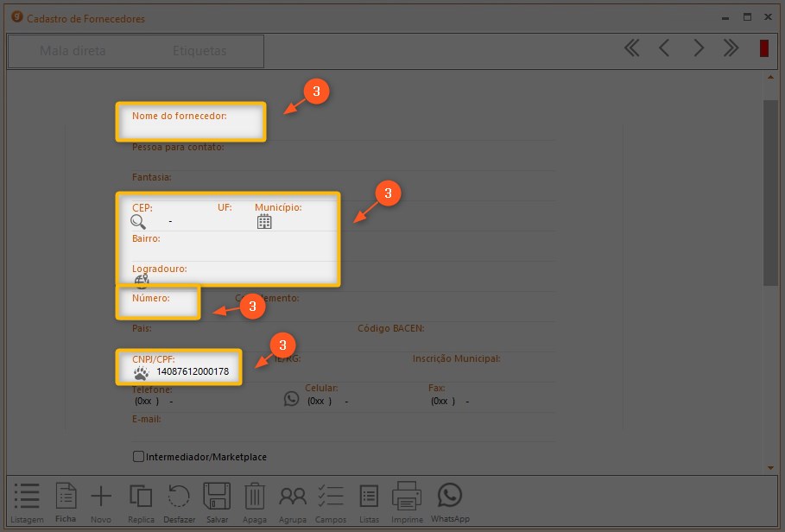Open the Agrupa grouping tool
The width and height of the screenshot is (785, 532).
pos(293,503)
